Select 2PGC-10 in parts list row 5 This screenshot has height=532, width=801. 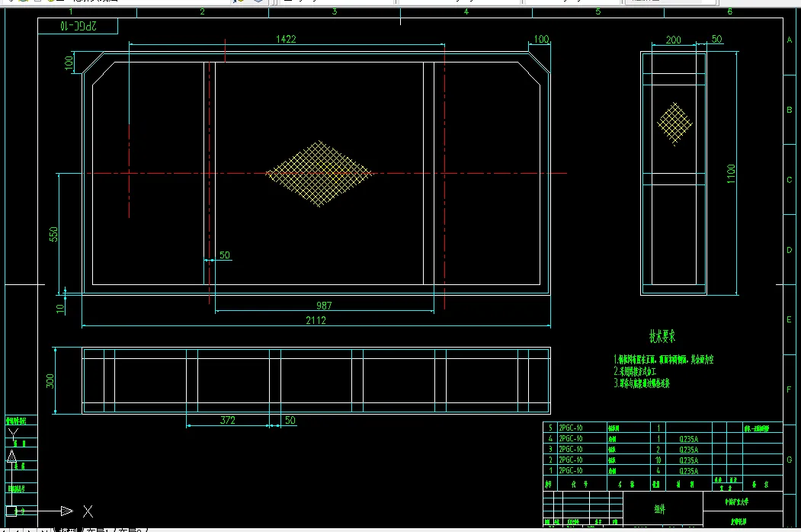click(571, 428)
